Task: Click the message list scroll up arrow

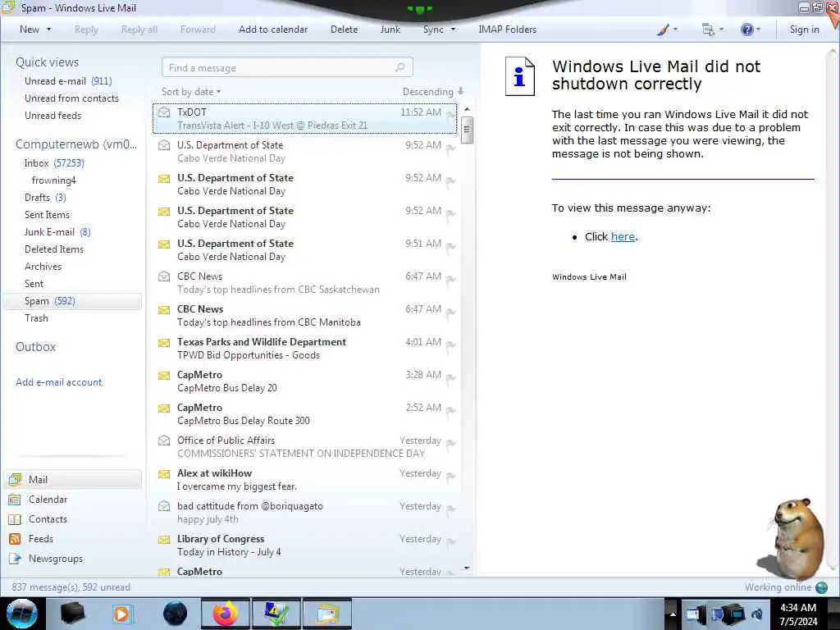Action: [x=467, y=109]
